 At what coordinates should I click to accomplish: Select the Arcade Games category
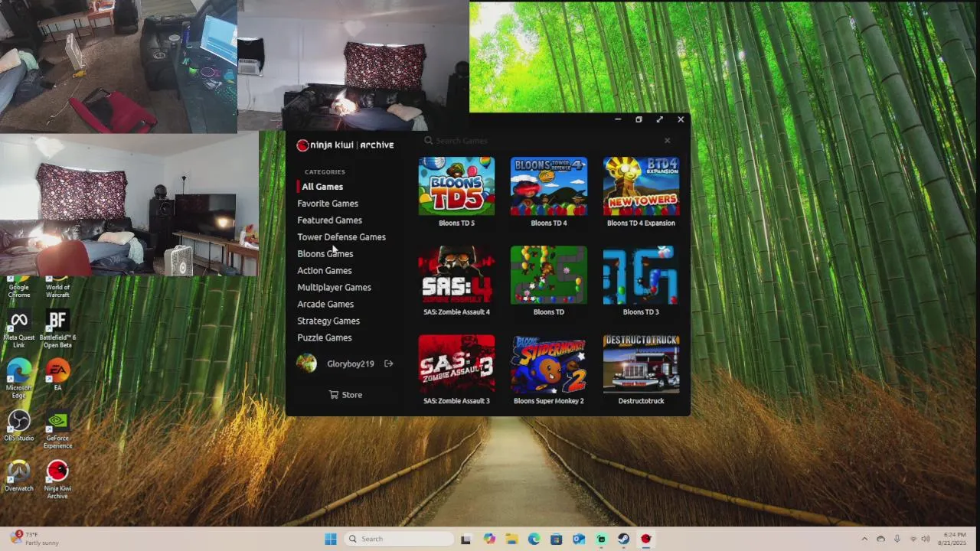pyautogui.click(x=325, y=305)
